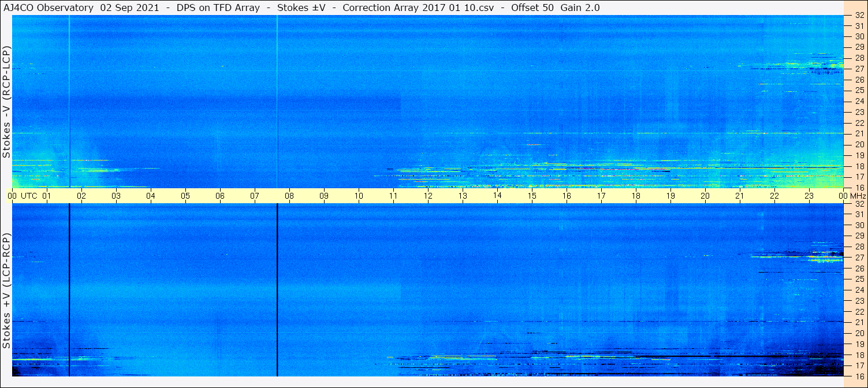The width and height of the screenshot is (868, 388).
Task: Click the 20 MHz label of the Stokes +V panel
Action: 859,333
